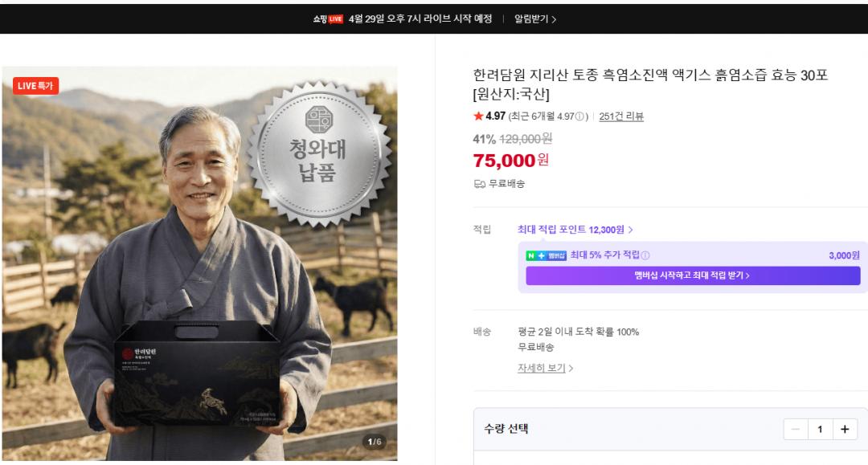Click the live start schedule banner text
Viewport: 868px width, 465px height.
420,18
